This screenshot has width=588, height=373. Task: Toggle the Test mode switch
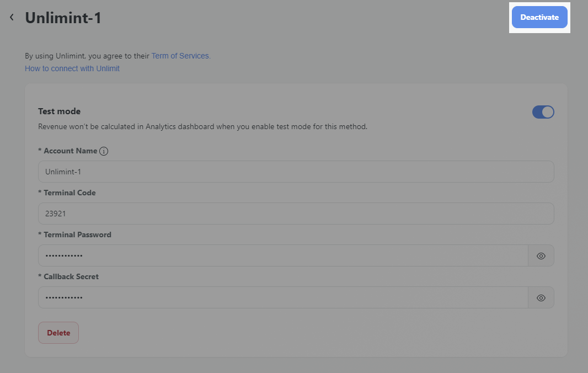(x=543, y=112)
